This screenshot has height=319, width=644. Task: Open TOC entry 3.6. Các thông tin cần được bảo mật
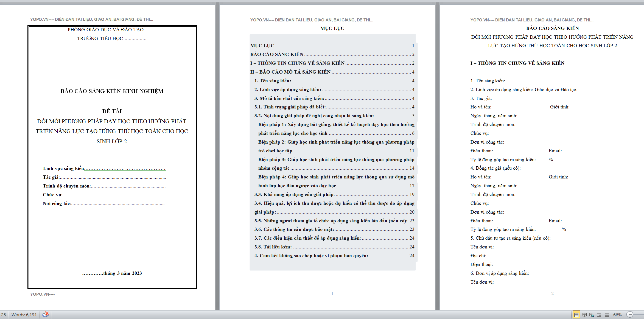point(334,229)
